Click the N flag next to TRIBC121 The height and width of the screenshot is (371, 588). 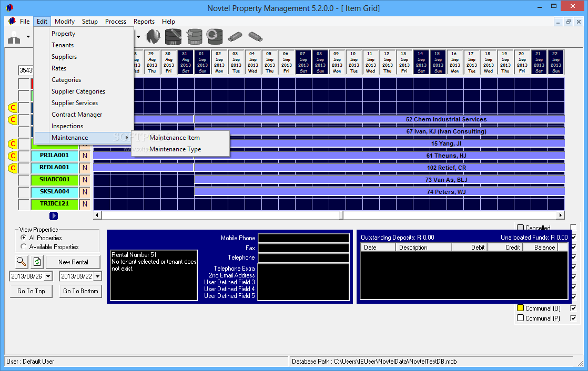pyautogui.click(x=85, y=204)
